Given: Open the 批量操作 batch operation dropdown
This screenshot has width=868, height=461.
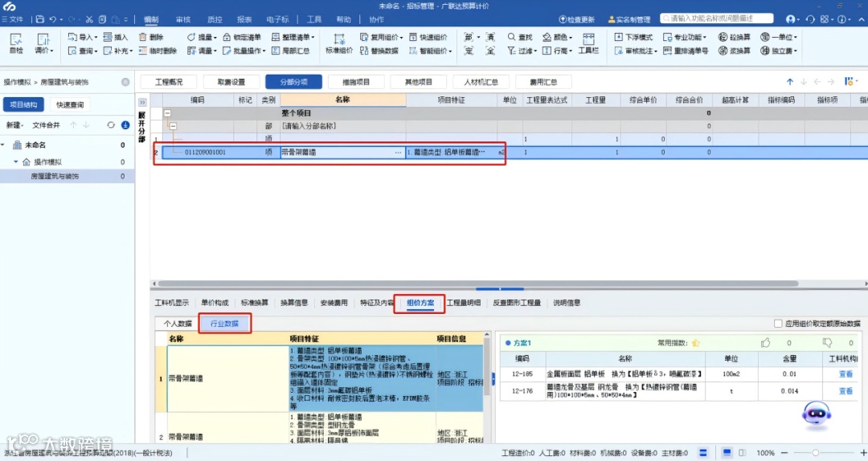Looking at the screenshot, I should 244,51.
